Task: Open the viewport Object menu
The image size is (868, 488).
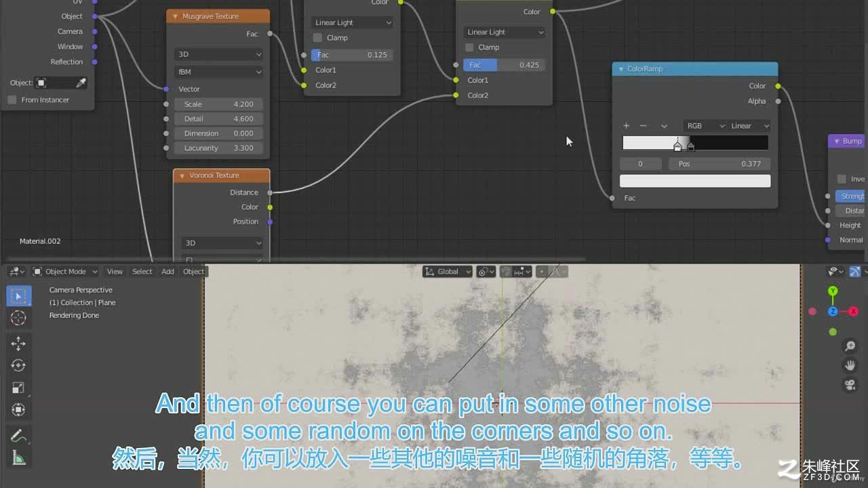Action: (193, 271)
